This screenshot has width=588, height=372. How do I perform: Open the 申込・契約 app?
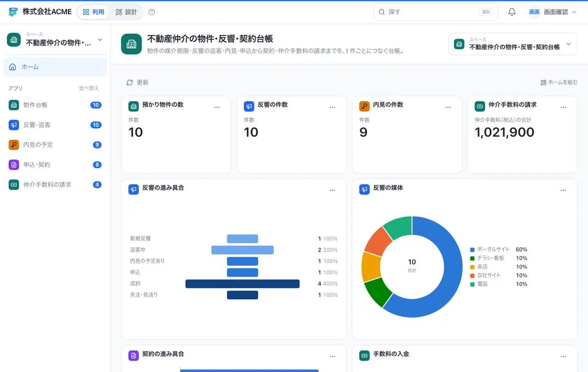pyautogui.click(x=55, y=165)
